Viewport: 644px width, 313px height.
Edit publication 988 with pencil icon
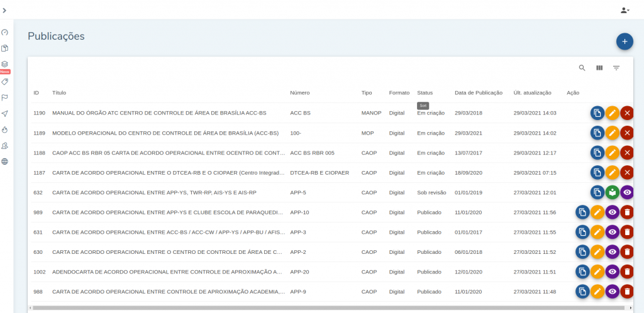pos(597,292)
